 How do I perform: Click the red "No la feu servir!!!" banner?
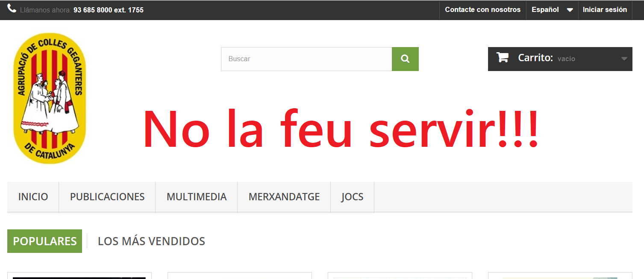tap(340, 129)
